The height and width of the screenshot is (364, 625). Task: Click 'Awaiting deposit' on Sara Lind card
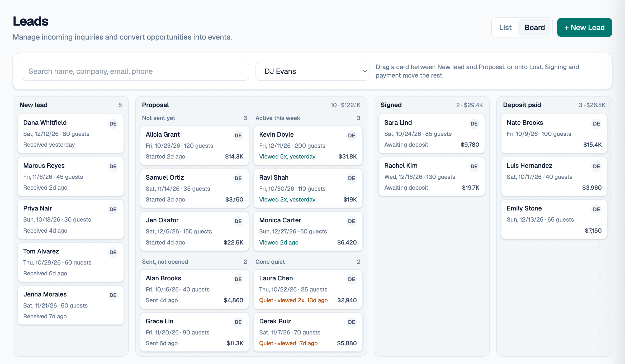click(406, 145)
